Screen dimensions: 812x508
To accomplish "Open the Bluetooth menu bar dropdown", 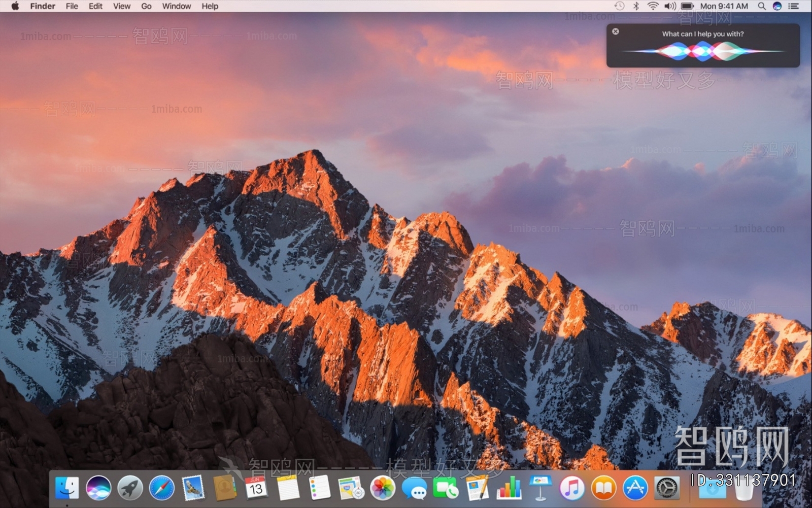I will click(636, 6).
